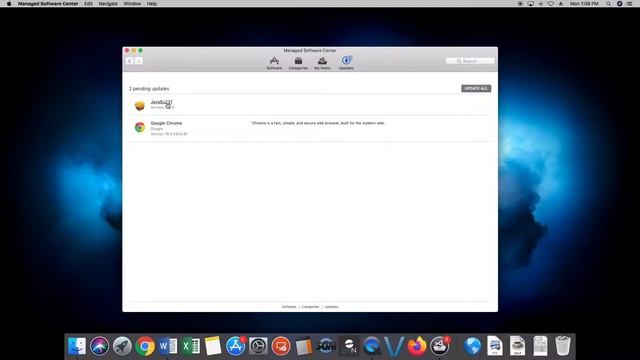Open the Apple menu
Viewport: 640px width, 360px height.
point(9,4)
